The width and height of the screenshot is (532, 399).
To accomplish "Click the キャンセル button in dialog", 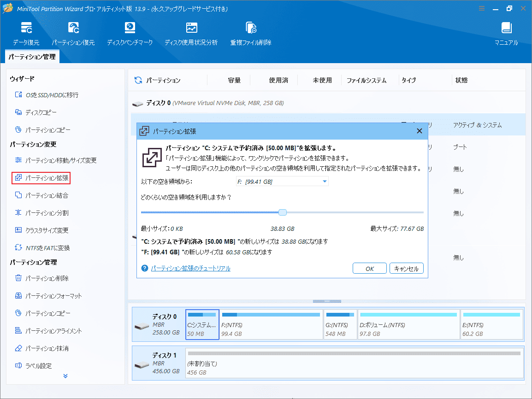I will (x=407, y=269).
